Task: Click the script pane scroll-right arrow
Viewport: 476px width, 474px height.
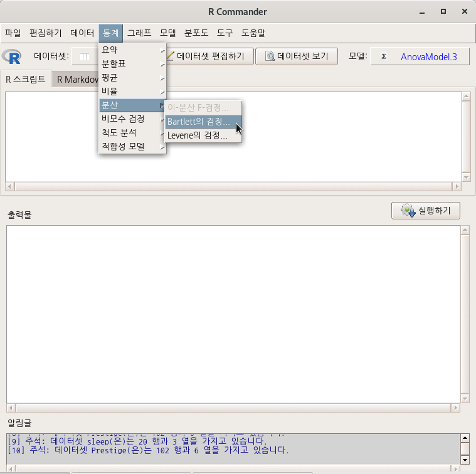Action: (x=457, y=186)
